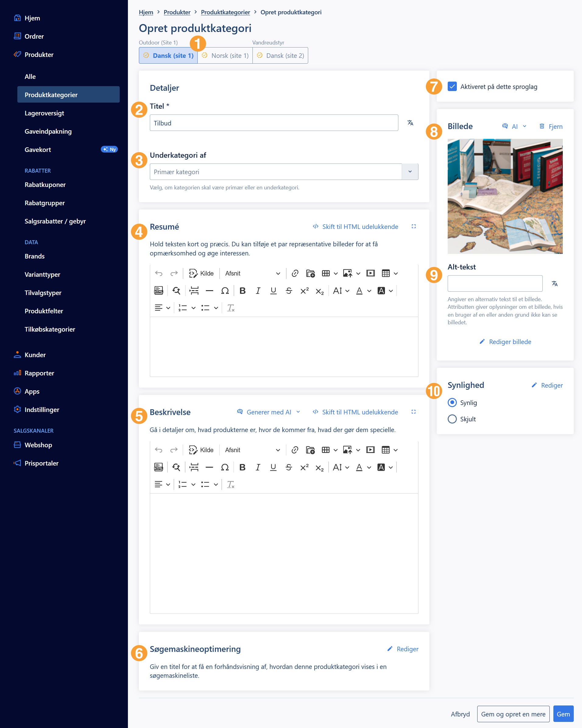Insert a link in the Resumé editor
Image resolution: width=582 pixels, height=728 pixels.
(295, 273)
